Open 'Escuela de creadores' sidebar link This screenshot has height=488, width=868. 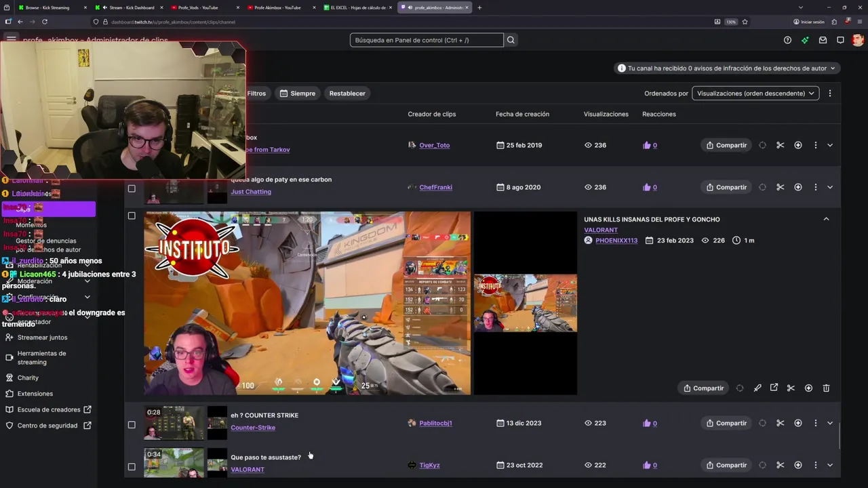coord(48,409)
